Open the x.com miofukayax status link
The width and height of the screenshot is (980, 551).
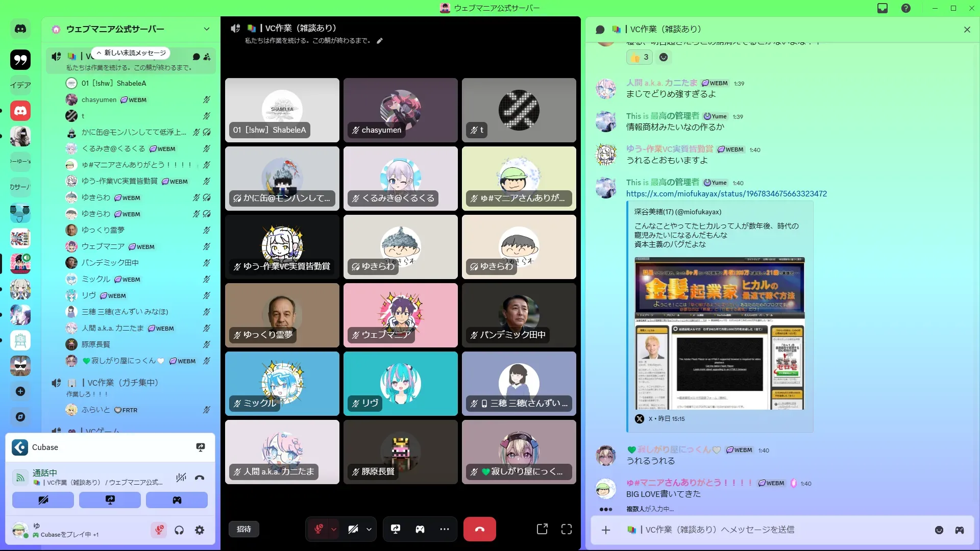(726, 194)
